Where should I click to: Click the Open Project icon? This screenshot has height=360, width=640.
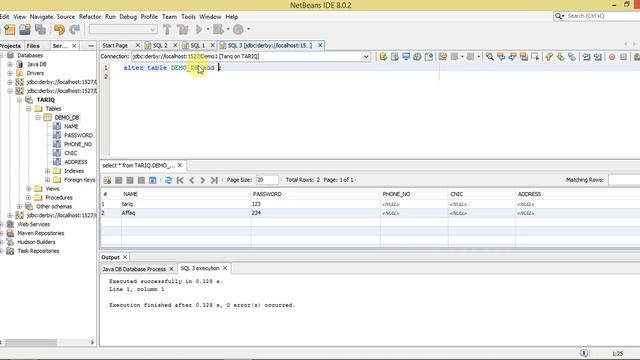(25, 29)
